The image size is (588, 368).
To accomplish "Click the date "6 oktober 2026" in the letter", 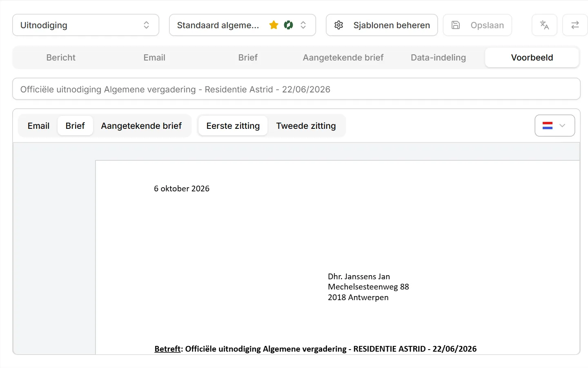I will tap(182, 188).
